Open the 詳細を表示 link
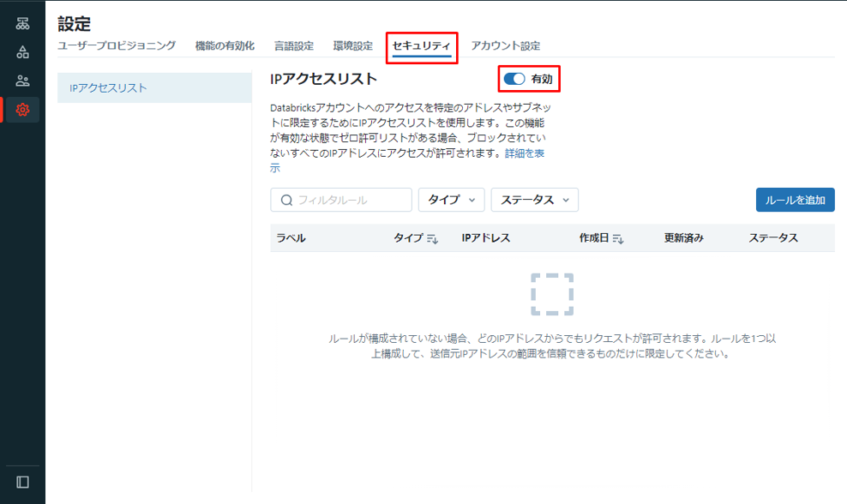This screenshot has height=504, width=847. click(524, 153)
